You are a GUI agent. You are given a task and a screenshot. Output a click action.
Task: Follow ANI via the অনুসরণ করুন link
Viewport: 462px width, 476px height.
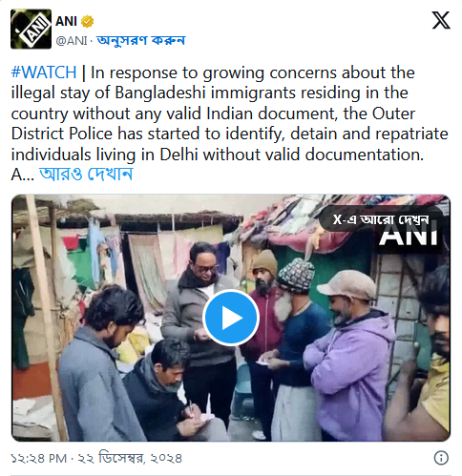click(x=140, y=40)
